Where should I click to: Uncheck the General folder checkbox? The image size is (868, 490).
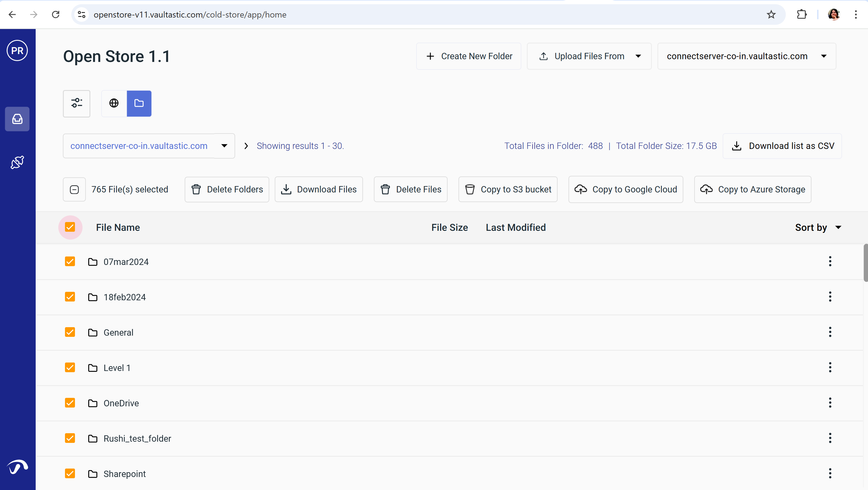[x=70, y=332]
